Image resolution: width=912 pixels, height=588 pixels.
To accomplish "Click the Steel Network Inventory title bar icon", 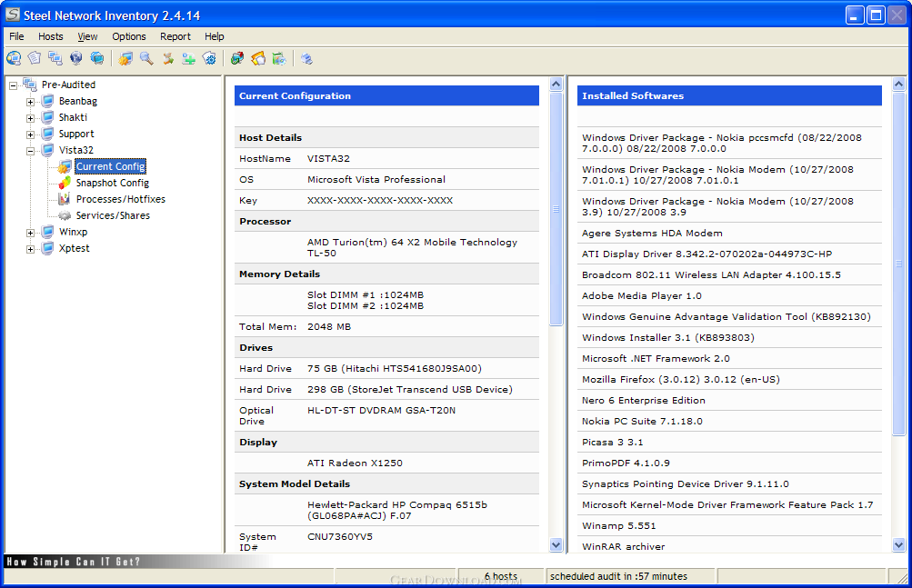I will click(13, 15).
